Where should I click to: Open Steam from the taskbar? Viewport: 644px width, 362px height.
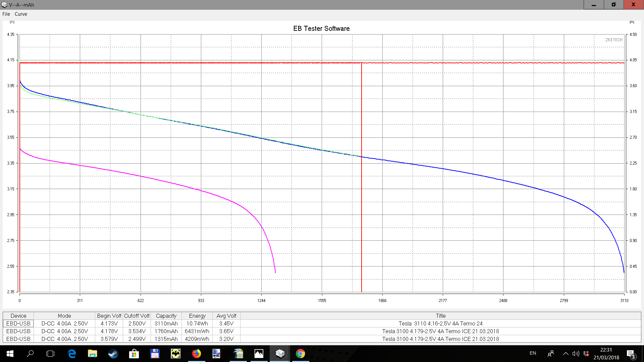click(x=113, y=354)
